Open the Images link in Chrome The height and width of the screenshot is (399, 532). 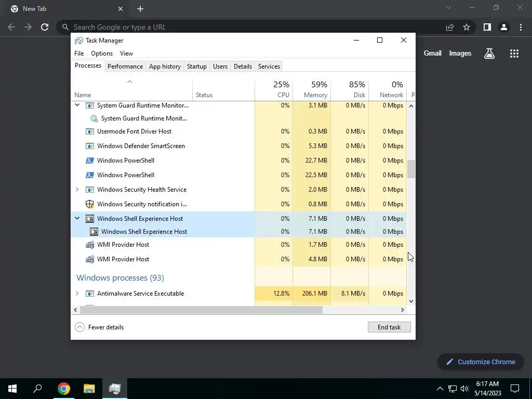pyautogui.click(x=460, y=54)
